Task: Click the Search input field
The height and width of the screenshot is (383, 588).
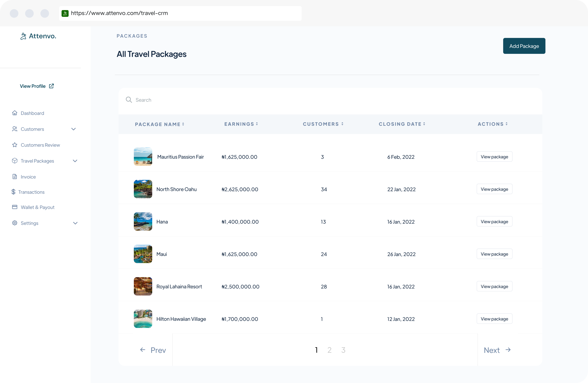Action: (x=330, y=100)
